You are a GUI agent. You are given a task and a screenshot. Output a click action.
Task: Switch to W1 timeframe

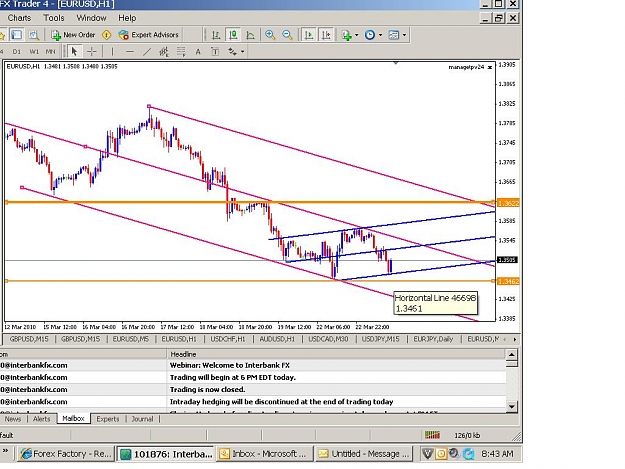tap(34, 51)
